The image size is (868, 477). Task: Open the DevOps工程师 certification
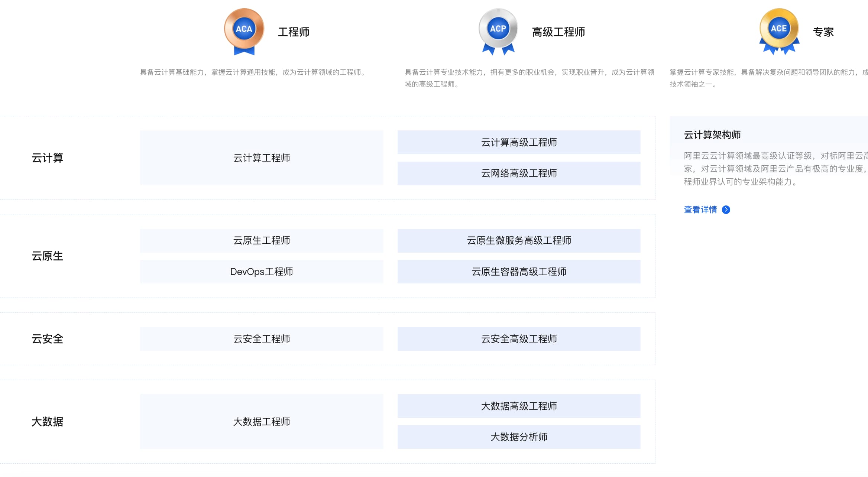262,272
